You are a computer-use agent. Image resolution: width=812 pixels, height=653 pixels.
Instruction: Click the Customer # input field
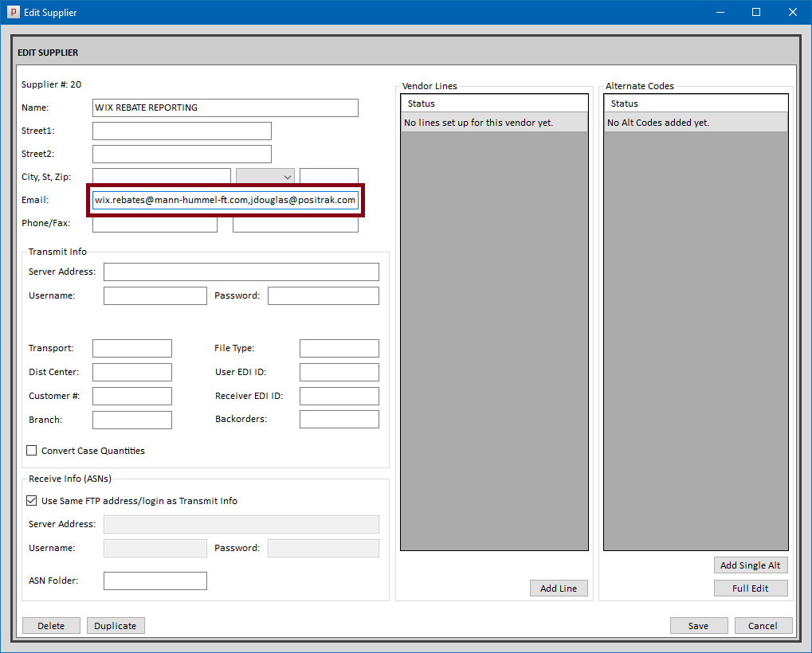click(x=132, y=396)
